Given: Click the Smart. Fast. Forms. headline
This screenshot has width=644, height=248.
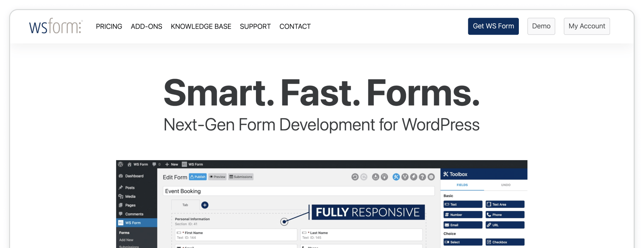Looking at the screenshot, I should [x=322, y=93].
